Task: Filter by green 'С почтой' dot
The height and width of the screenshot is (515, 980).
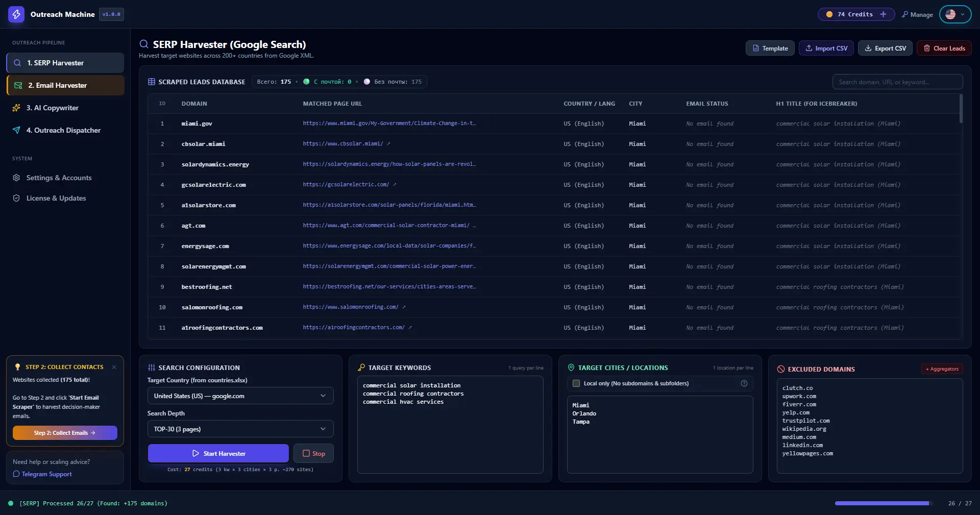Action: coord(306,82)
